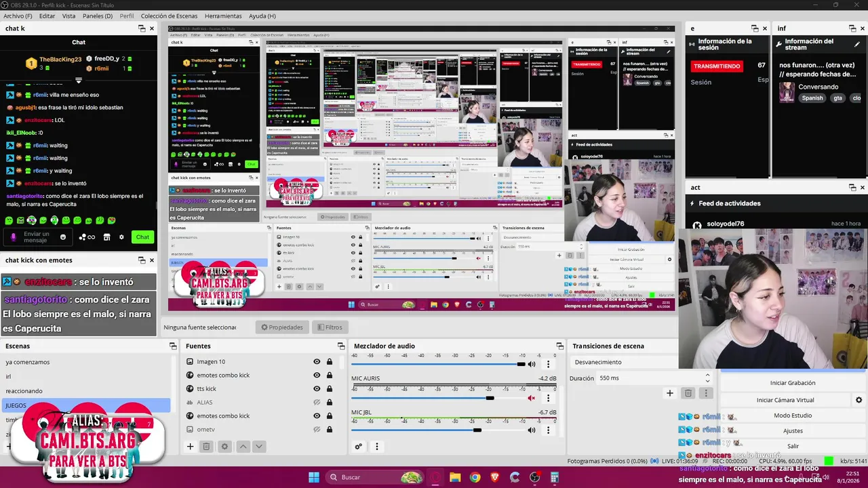Click the microphone icon in chat input
868x488 pixels.
pyautogui.click(x=13, y=237)
